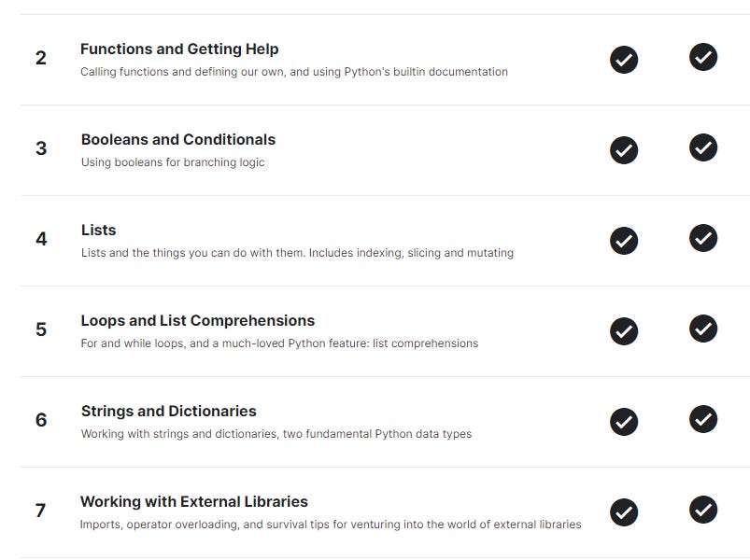Click the tutorial checkmark for Booleans and Conditionals
This screenshot has height=560, width=750.
[x=623, y=150]
